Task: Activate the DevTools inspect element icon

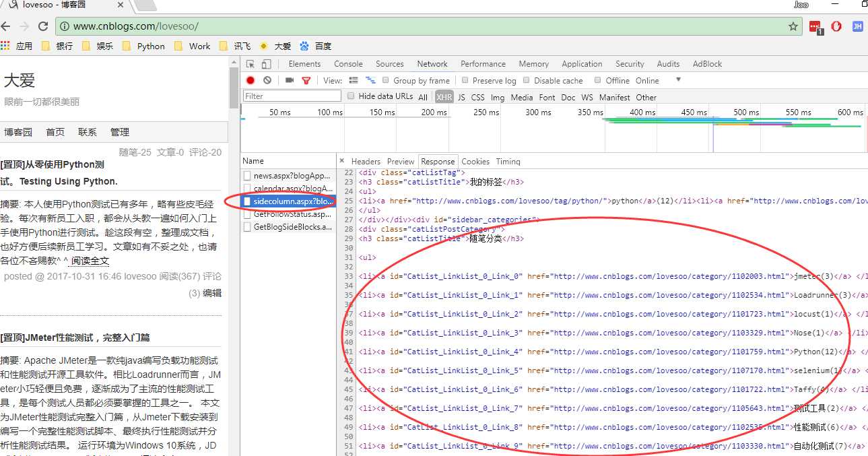Action: [x=251, y=64]
